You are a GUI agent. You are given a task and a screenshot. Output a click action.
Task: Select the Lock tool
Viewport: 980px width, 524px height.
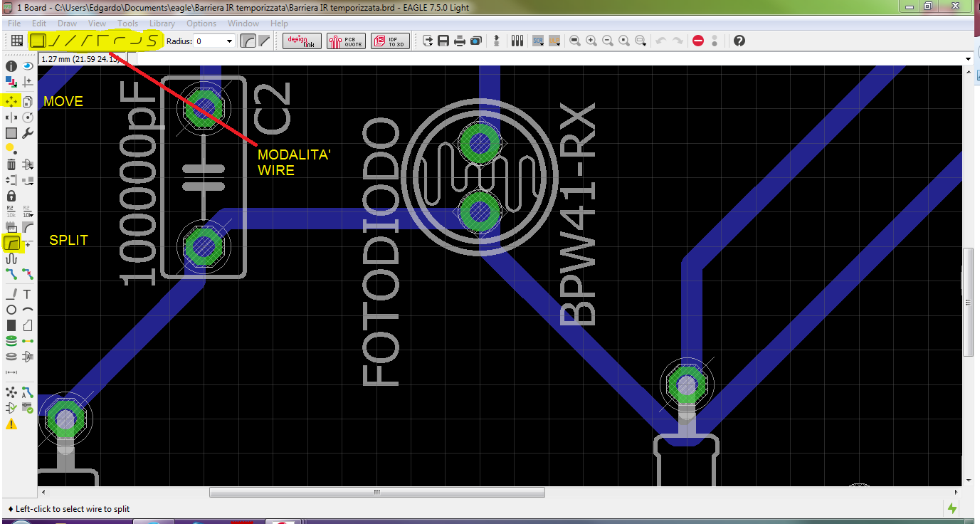coord(11,195)
